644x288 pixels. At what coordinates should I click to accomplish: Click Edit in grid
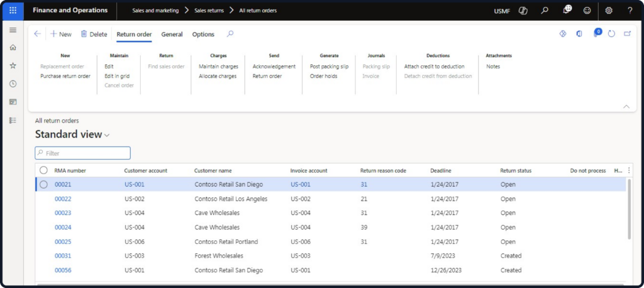coord(117,76)
